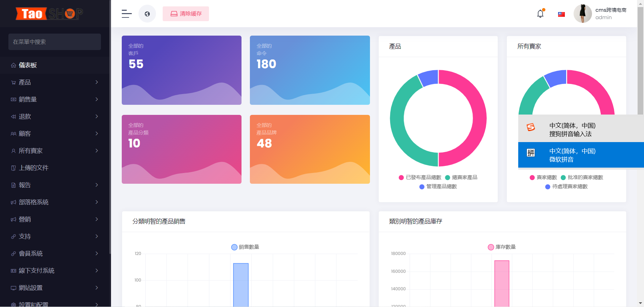
Task: Expand the 退款 menu chevron
Action: (97, 117)
